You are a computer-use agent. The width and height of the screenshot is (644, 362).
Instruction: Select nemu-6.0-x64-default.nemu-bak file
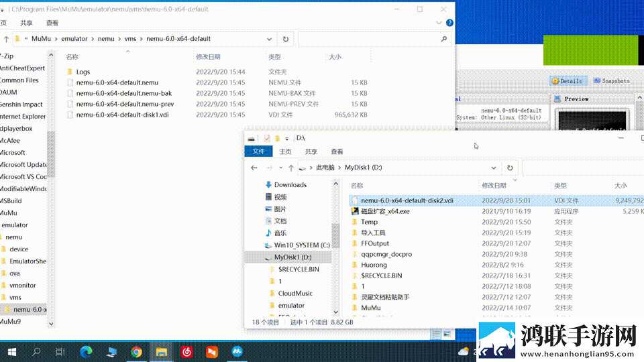124,94
